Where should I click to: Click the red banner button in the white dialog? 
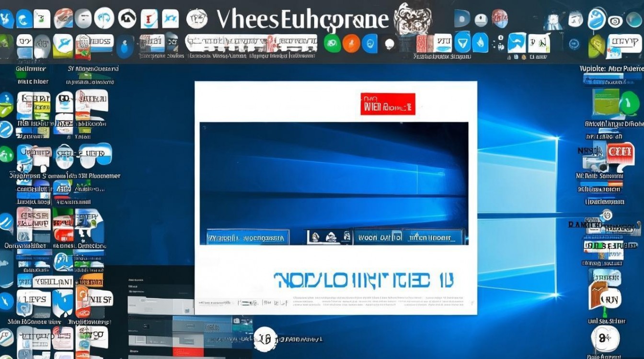pos(388,104)
